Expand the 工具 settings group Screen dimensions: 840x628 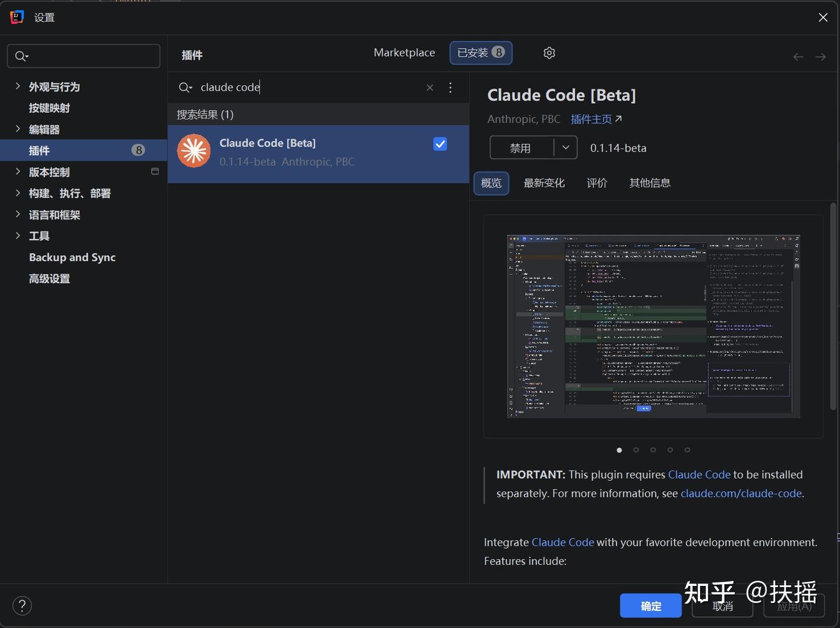coord(17,236)
